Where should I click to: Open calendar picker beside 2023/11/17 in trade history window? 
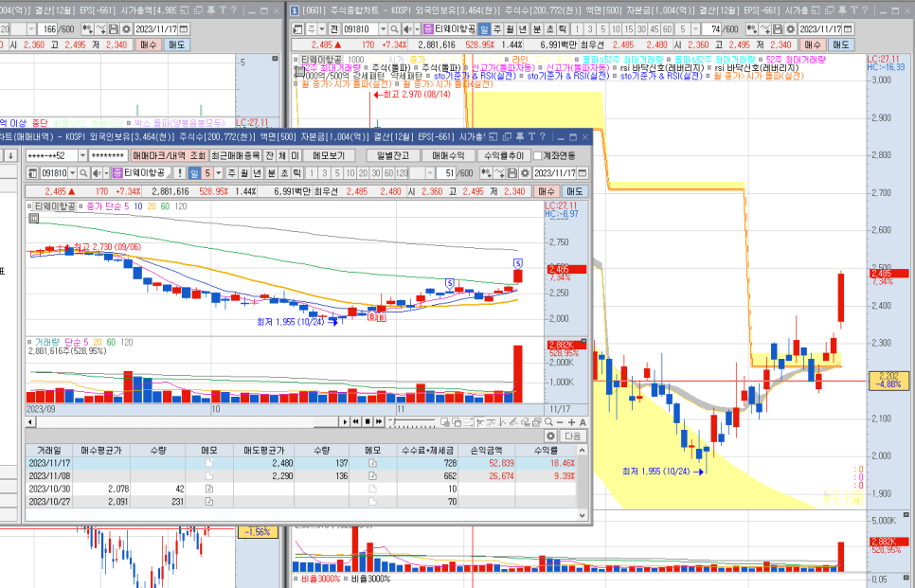(582, 173)
